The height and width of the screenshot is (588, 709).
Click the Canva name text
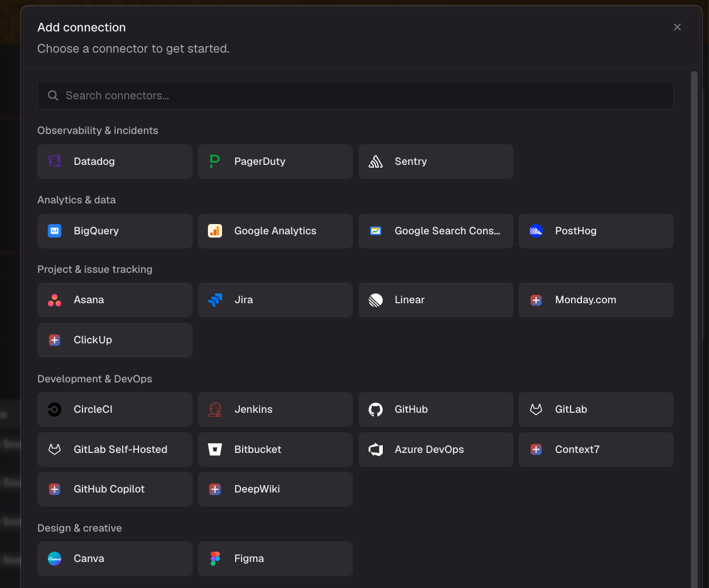[89, 559]
